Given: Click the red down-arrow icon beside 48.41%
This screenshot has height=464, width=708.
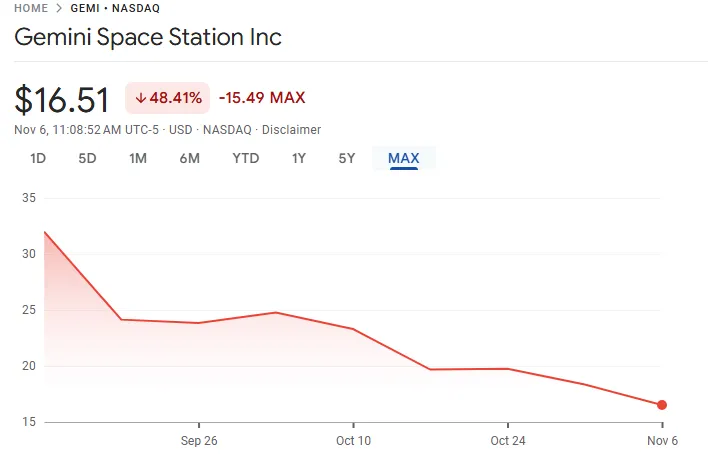Looking at the screenshot, I should [x=141, y=98].
